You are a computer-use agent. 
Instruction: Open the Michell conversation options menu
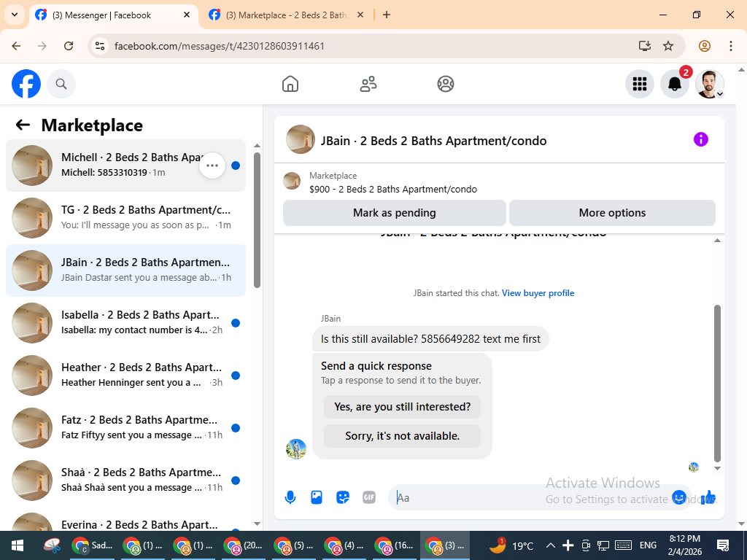pos(212,166)
